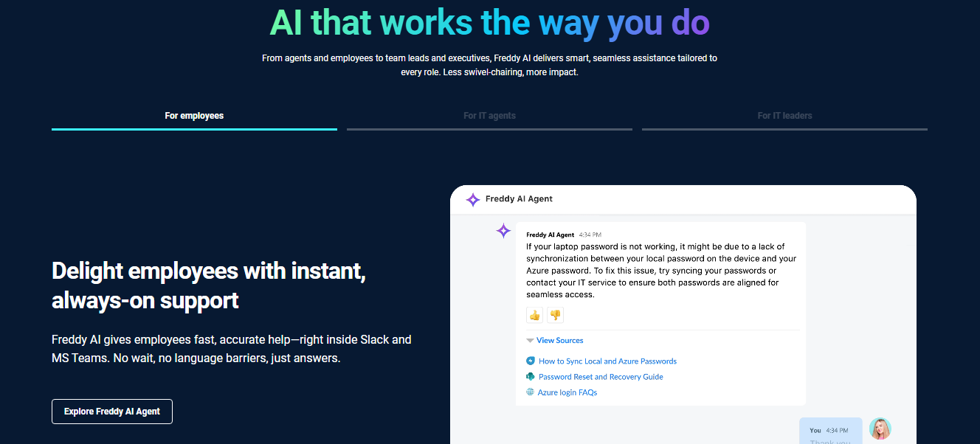The image size is (980, 444).
Task: Click icon beside How to Sync Local passwords
Action: tap(530, 361)
